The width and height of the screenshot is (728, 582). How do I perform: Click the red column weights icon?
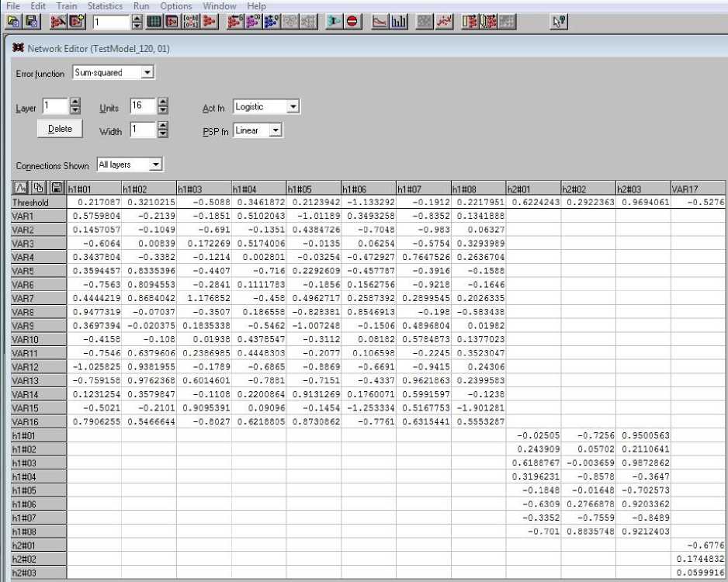click(x=470, y=22)
